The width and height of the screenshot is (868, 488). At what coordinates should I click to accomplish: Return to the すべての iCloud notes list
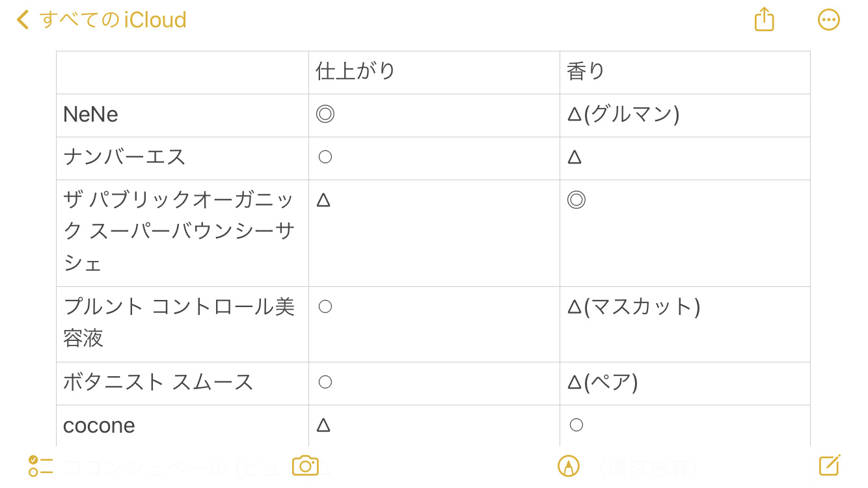point(98,20)
